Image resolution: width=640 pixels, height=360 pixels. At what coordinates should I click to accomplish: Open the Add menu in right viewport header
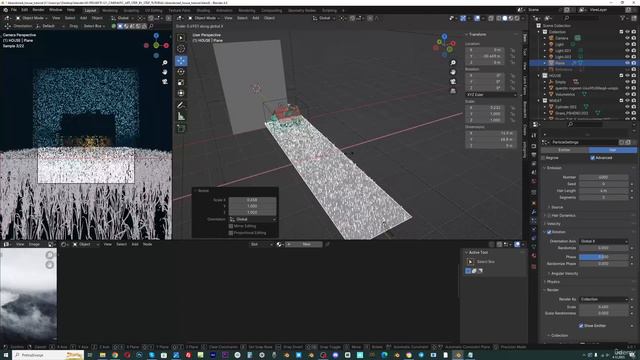click(x=256, y=18)
